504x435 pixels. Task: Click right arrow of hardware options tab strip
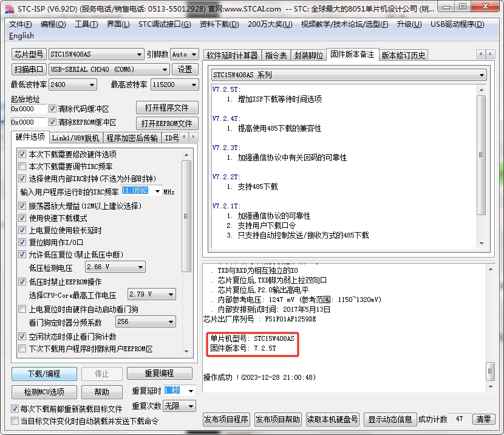[x=193, y=137]
